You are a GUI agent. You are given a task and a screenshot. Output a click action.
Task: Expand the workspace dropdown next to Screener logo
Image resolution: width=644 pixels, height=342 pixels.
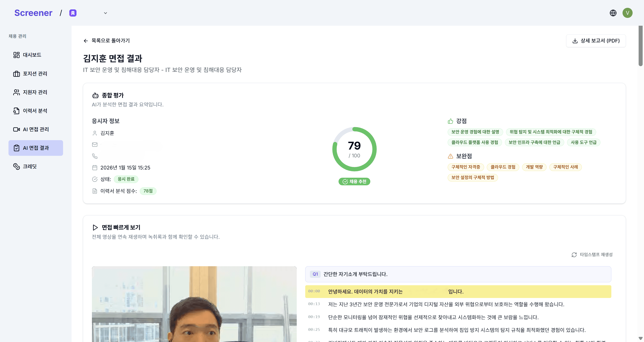coord(105,13)
